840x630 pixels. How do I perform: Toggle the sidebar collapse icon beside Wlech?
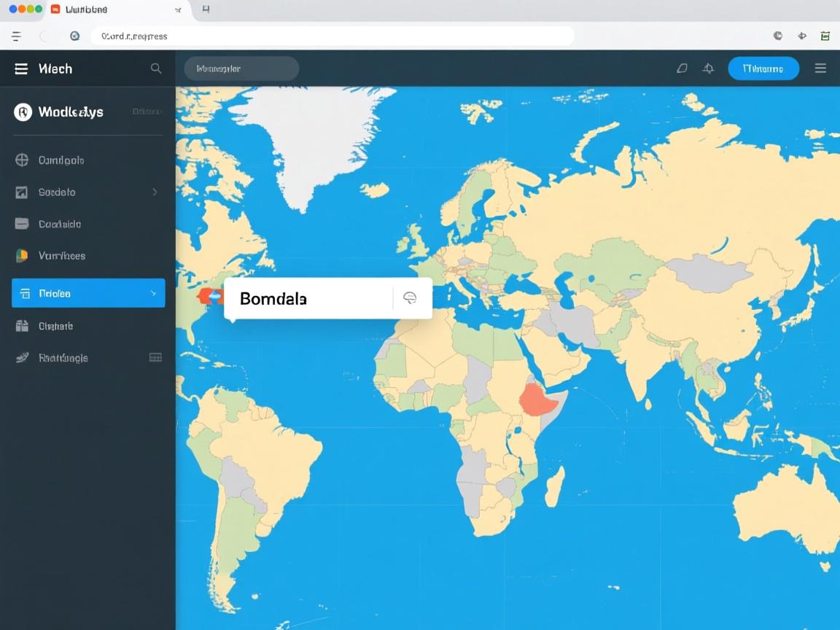click(x=20, y=68)
